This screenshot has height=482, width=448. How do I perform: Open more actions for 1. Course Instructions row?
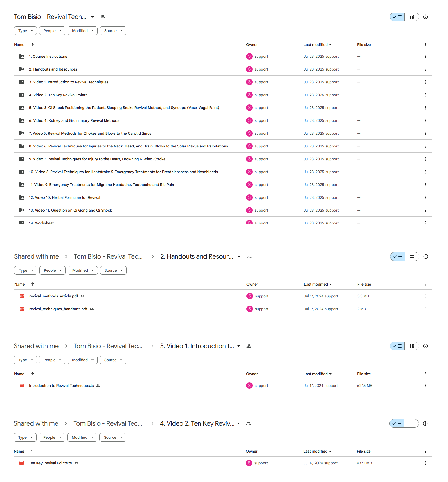[426, 56]
